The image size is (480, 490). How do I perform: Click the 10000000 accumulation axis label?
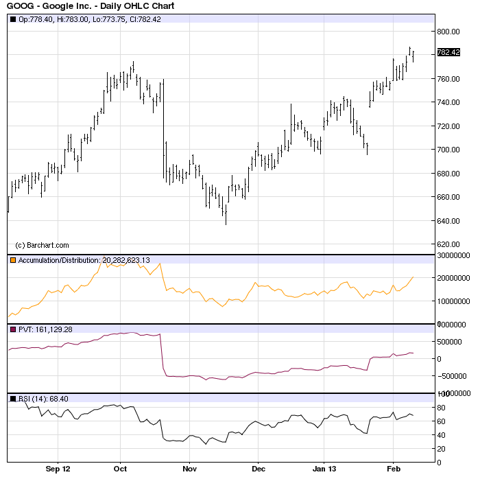pos(453,301)
